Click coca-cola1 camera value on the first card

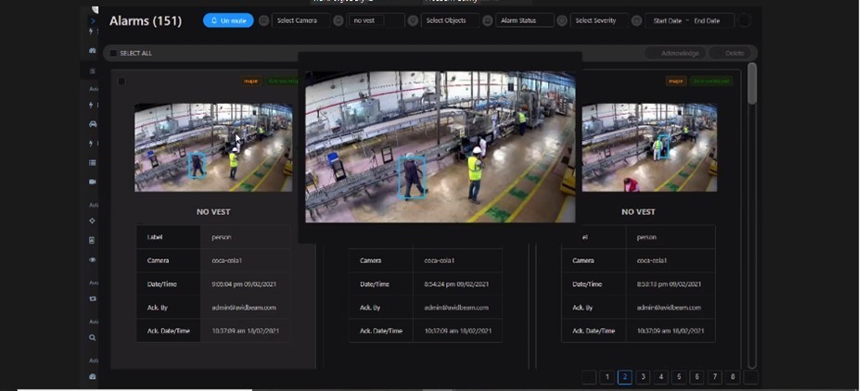tap(227, 260)
